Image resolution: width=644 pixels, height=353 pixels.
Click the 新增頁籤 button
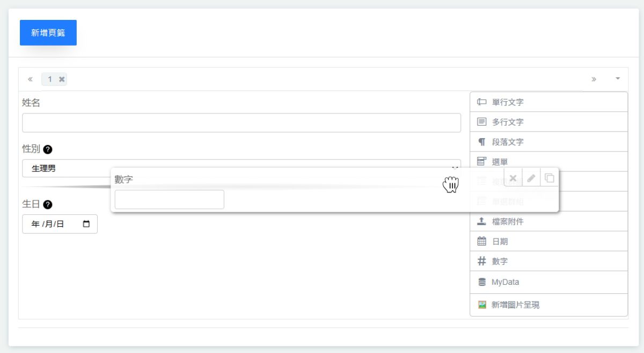point(48,33)
